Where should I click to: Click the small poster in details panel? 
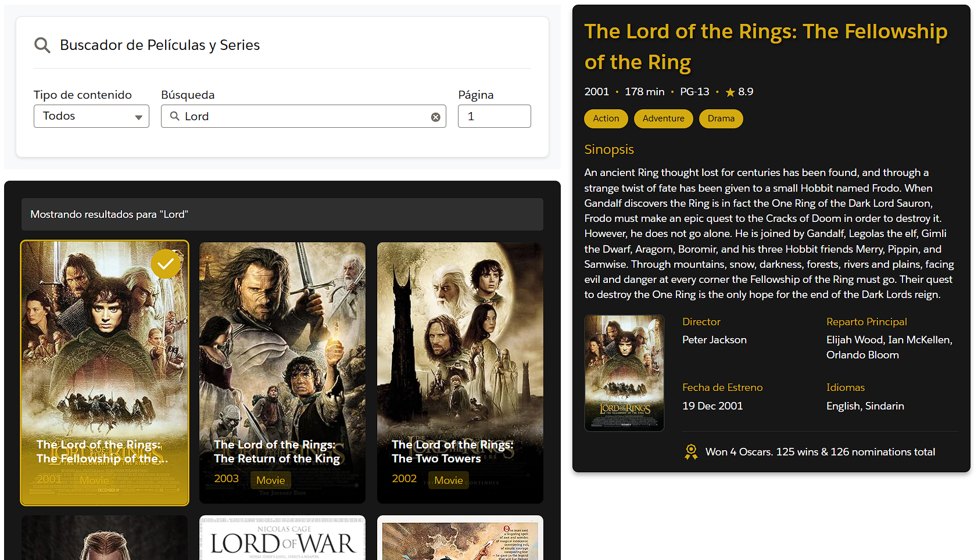624,373
